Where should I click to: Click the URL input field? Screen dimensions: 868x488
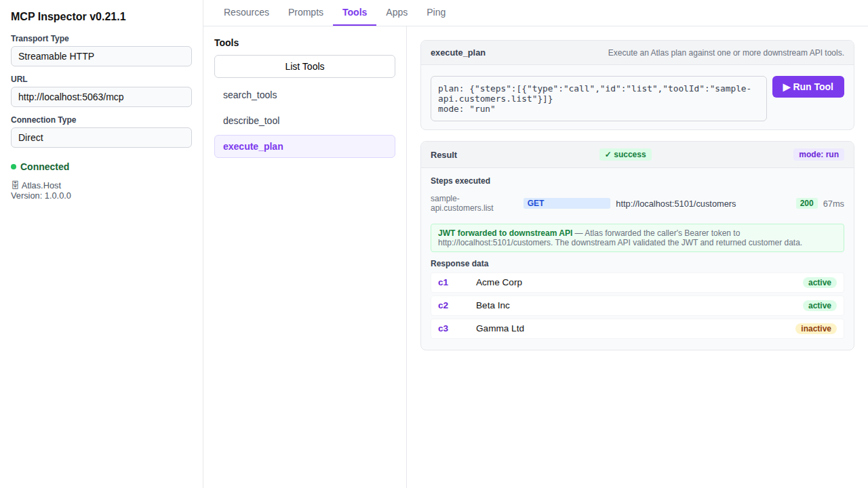tap(100, 97)
